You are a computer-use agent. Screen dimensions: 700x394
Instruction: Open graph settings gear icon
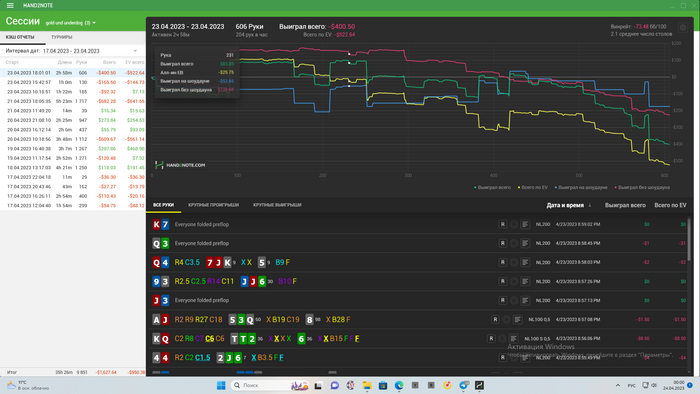tap(683, 28)
